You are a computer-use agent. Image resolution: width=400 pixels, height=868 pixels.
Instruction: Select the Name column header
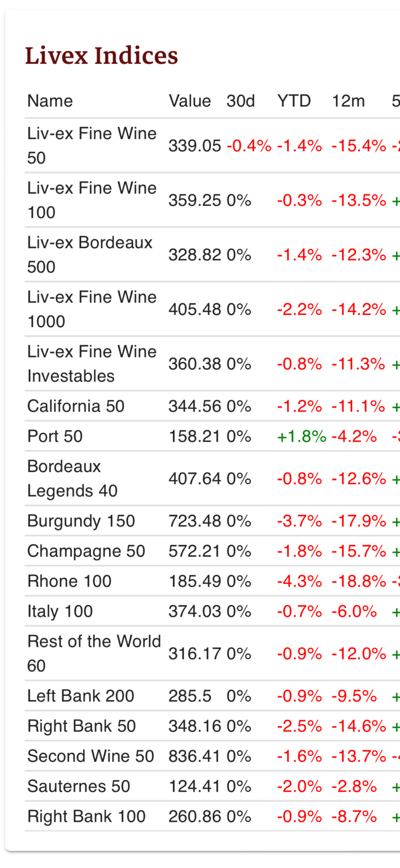point(50,101)
